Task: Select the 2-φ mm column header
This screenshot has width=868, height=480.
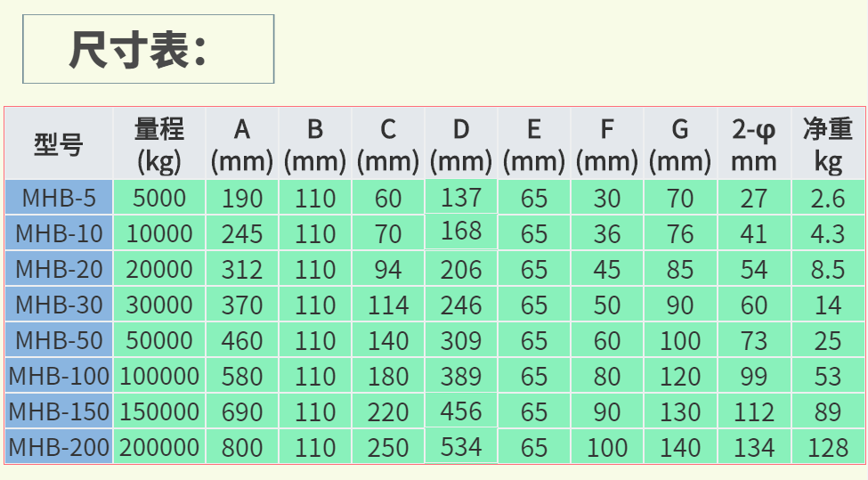Action: 753,144
